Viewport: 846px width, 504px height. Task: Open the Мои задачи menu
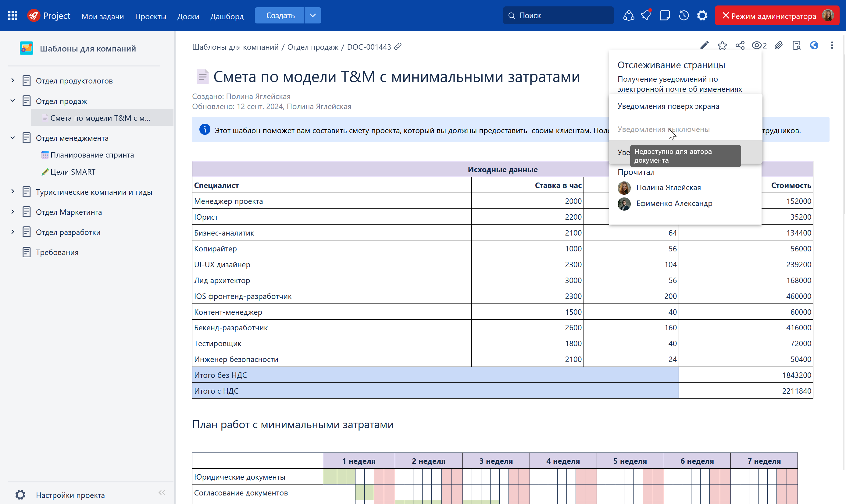(x=103, y=16)
